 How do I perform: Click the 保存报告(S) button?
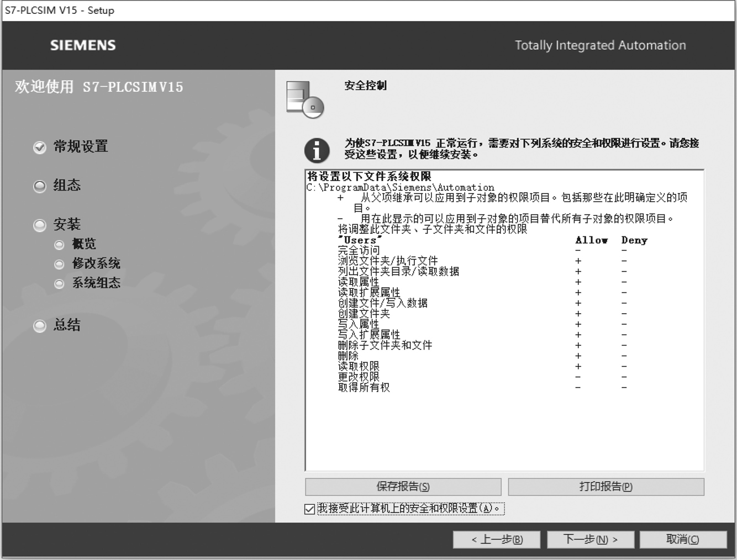pyautogui.click(x=403, y=487)
